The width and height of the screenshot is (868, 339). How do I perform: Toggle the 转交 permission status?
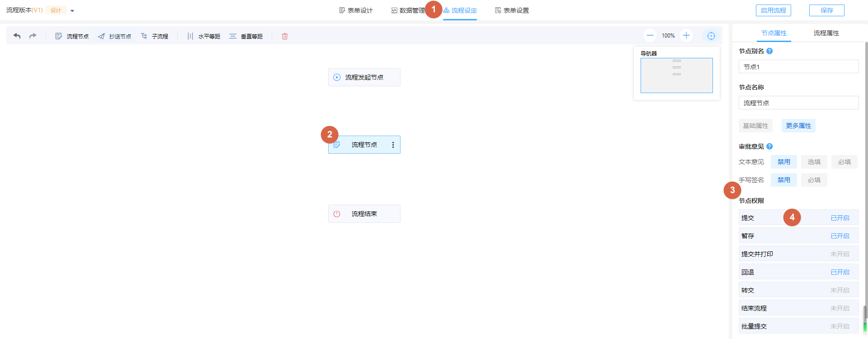click(x=840, y=290)
